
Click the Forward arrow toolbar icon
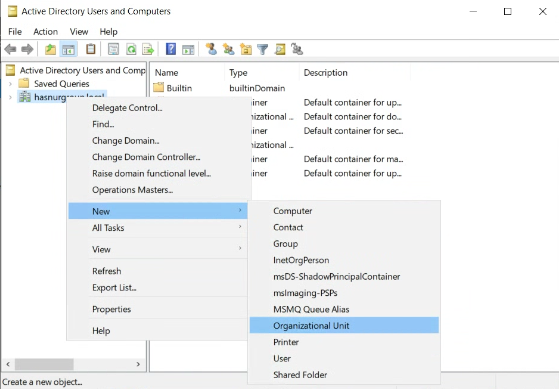pyautogui.click(x=27, y=49)
